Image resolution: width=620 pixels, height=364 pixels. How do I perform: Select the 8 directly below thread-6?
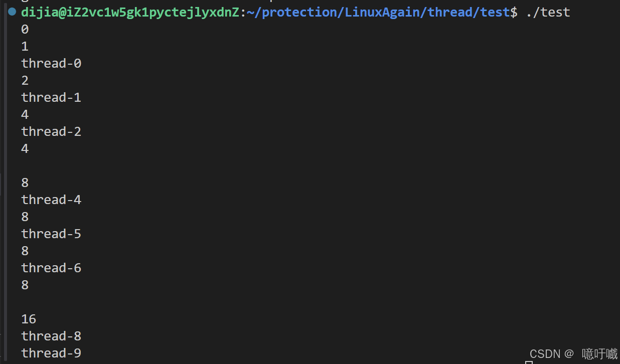pos(25,285)
